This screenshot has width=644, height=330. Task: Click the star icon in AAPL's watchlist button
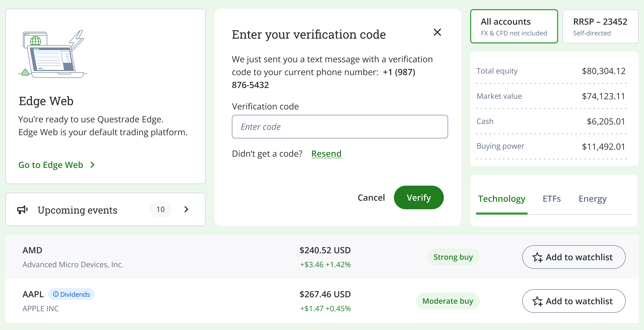coord(537,301)
